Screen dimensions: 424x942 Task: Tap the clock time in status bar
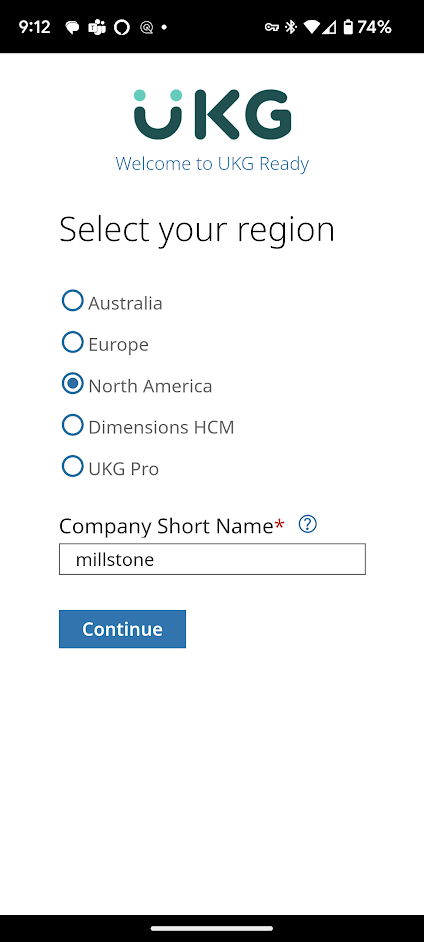[34, 27]
